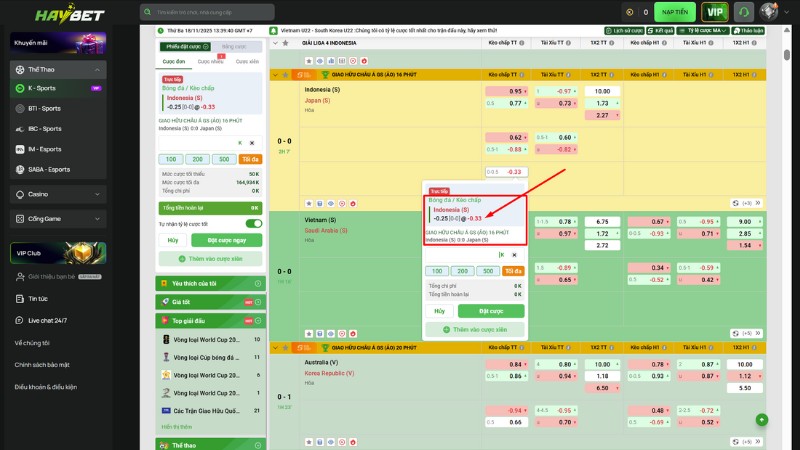Image resolution: width=800 pixels, height=450 pixels.
Task: Toggle auto-accept best odds switch
Action: [x=254, y=224]
